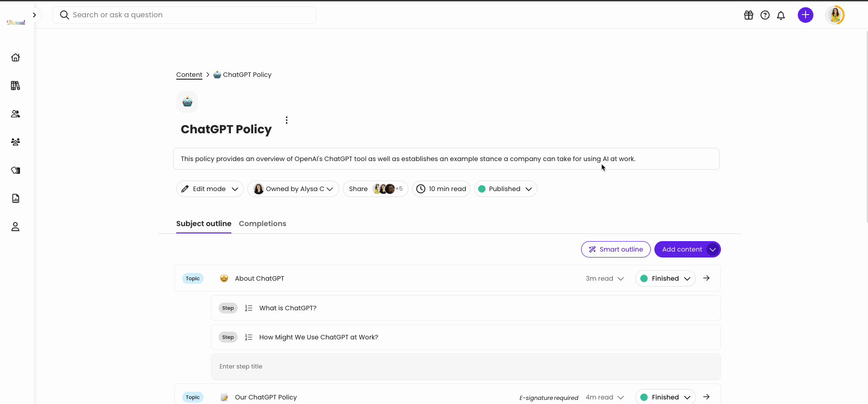
Task: Click the Enter step title field
Action: pos(465,367)
